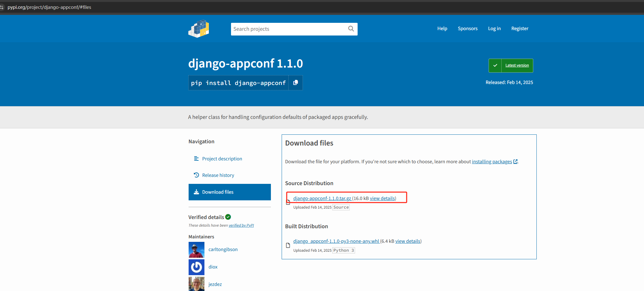The width and height of the screenshot is (644, 291).
Task: Click the diox maintainer avatar
Action: click(197, 267)
